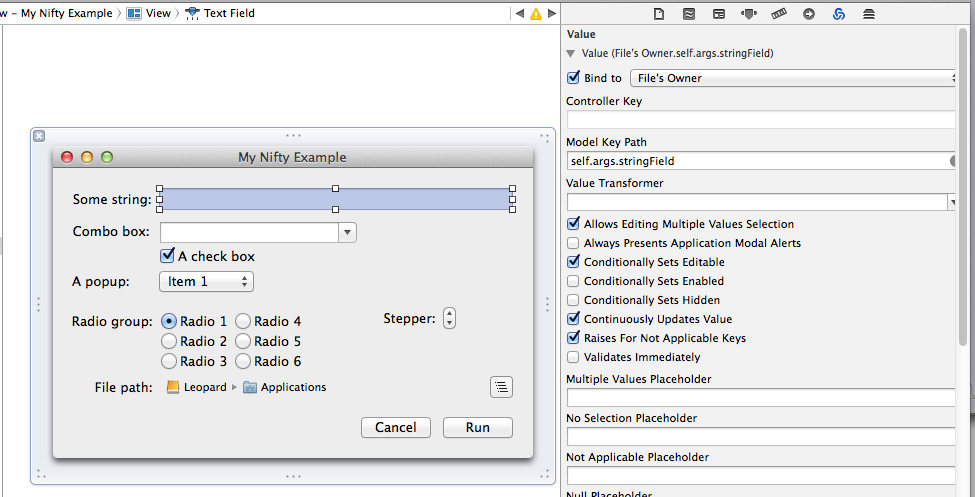Select the Radio 5 option

coord(243,341)
